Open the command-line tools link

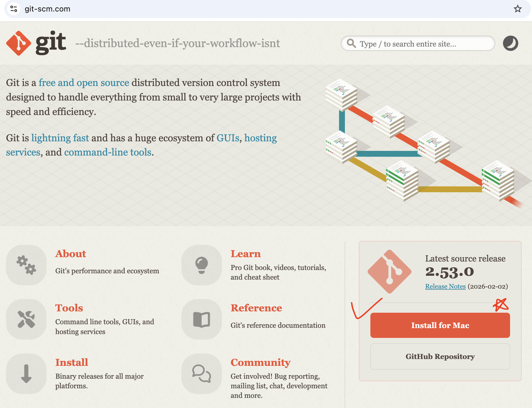pos(108,152)
